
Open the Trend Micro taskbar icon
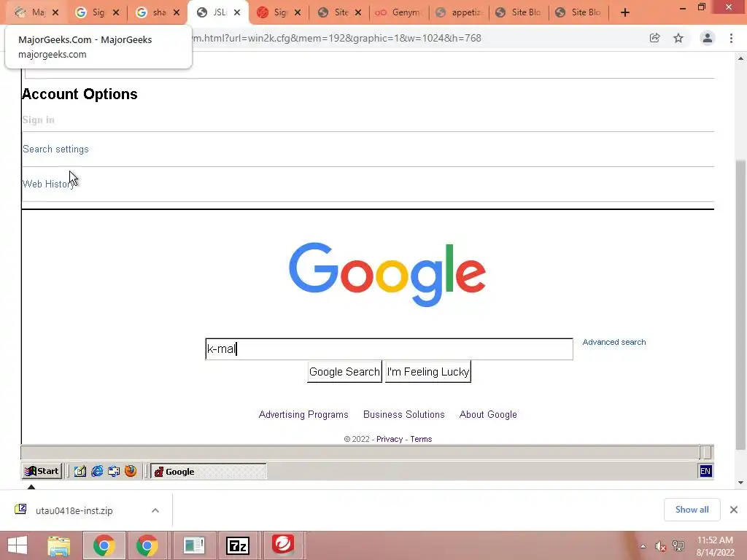pyautogui.click(x=283, y=545)
